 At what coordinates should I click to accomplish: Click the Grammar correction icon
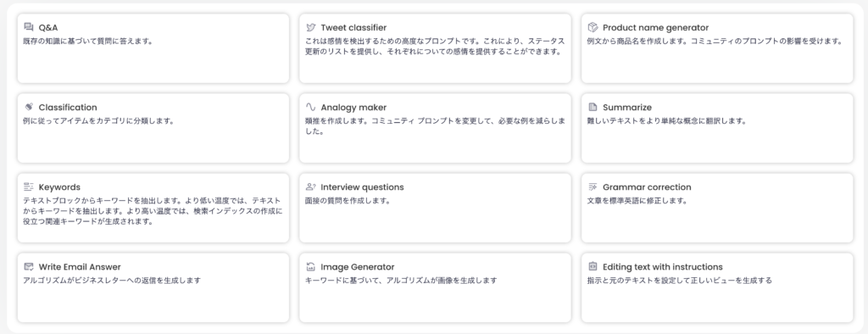pyautogui.click(x=593, y=186)
